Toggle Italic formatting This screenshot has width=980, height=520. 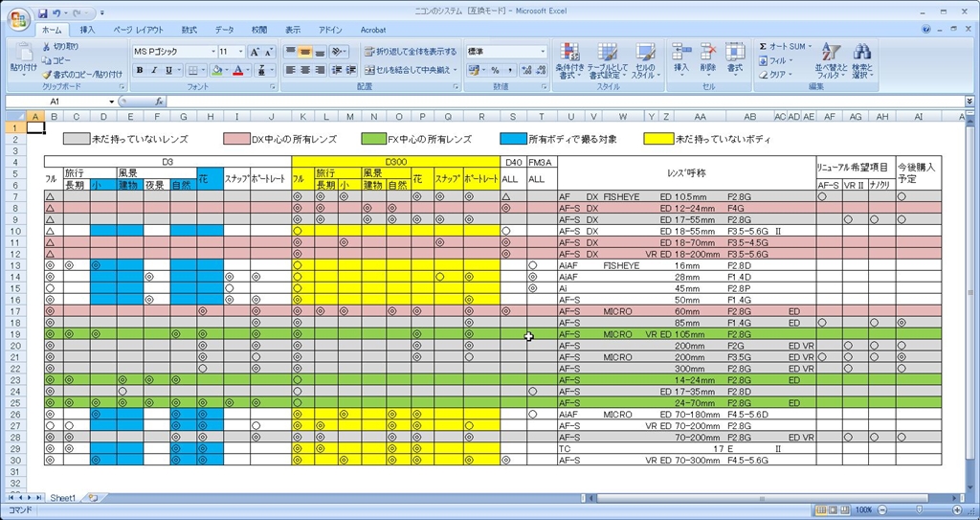click(x=154, y=70)
